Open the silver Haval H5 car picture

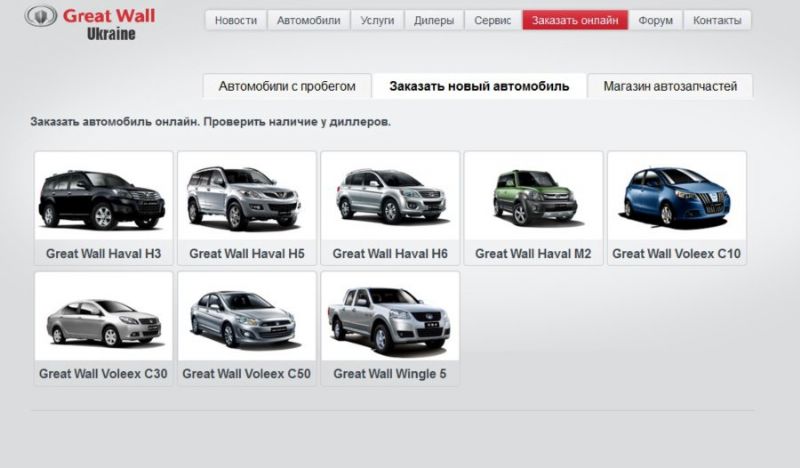point(246,197)
